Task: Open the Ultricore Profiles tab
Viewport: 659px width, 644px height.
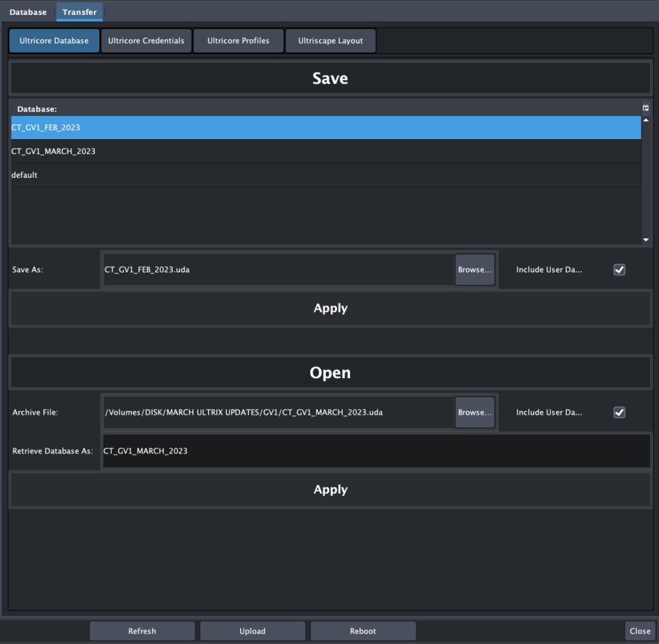Action: [238, 40]
